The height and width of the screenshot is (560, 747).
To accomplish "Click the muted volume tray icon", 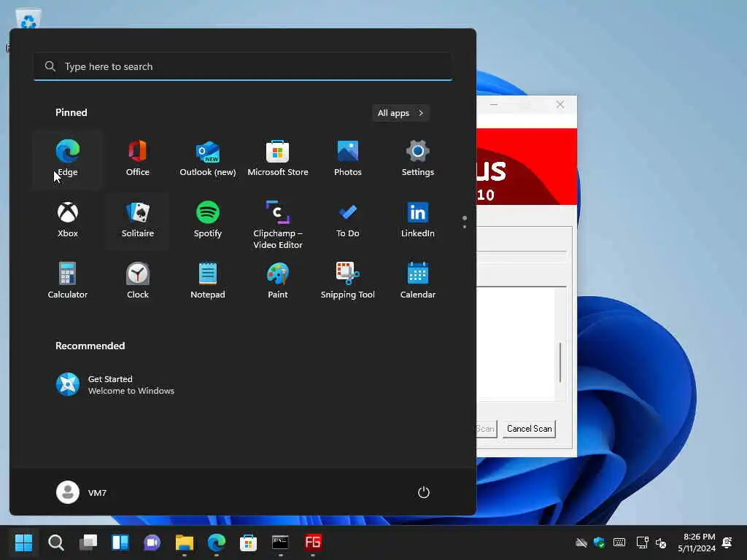I will [661, 542].
